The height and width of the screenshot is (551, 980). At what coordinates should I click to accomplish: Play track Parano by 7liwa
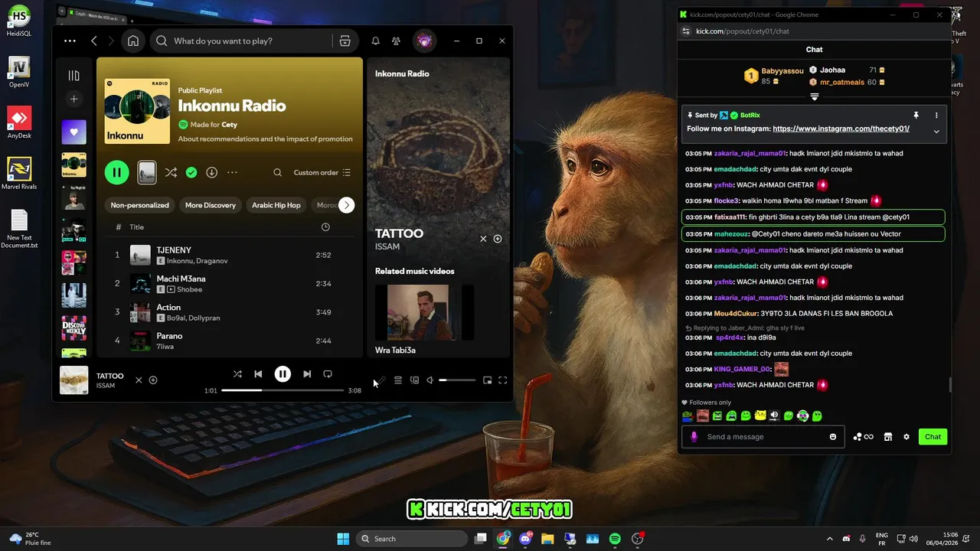click(230, 341)
